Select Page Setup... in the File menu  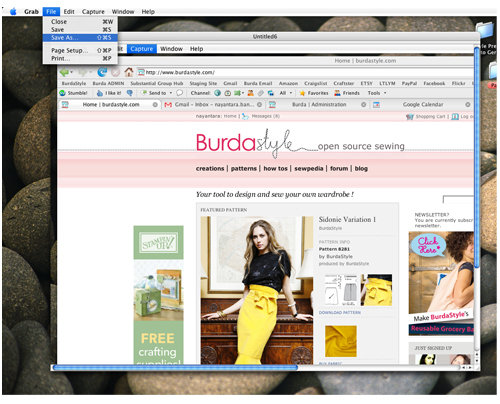[x=80, y=50]
